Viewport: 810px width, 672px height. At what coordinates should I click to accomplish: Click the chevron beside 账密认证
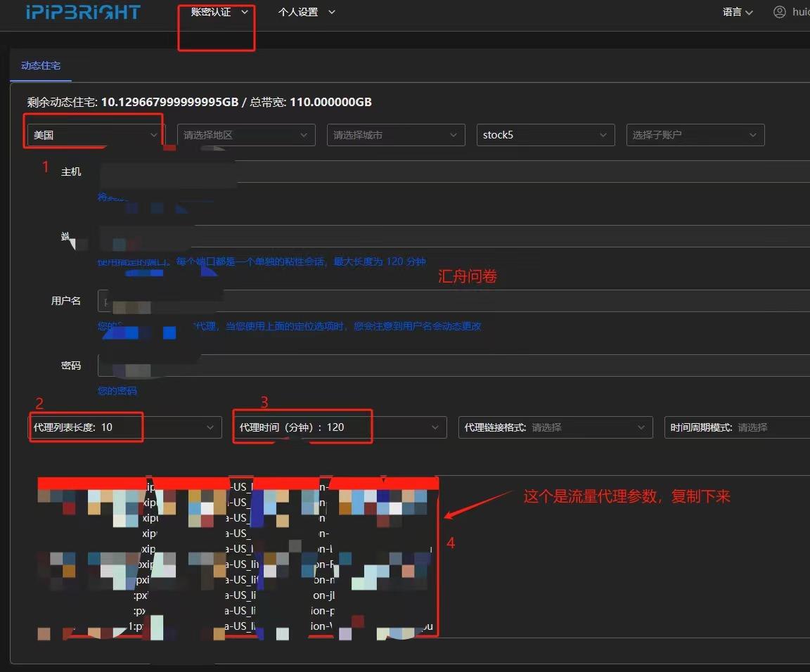[245, 11]
